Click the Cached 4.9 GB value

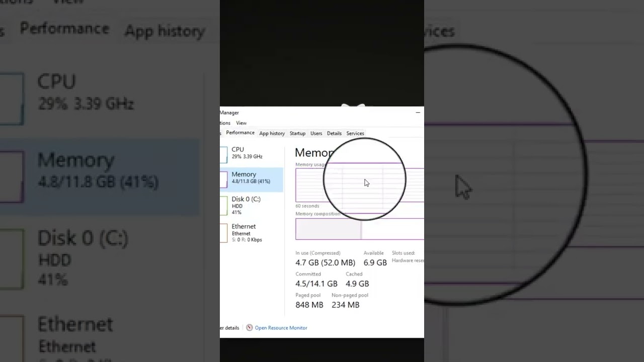pyautogui.click(x=357, y=284)
